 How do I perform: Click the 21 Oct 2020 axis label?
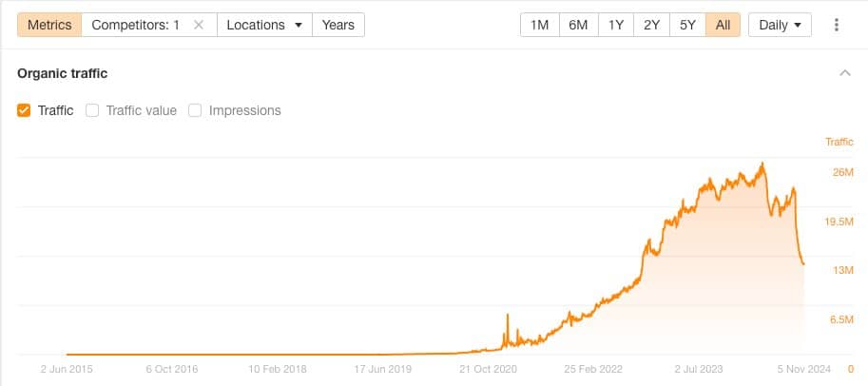[488, 369]
